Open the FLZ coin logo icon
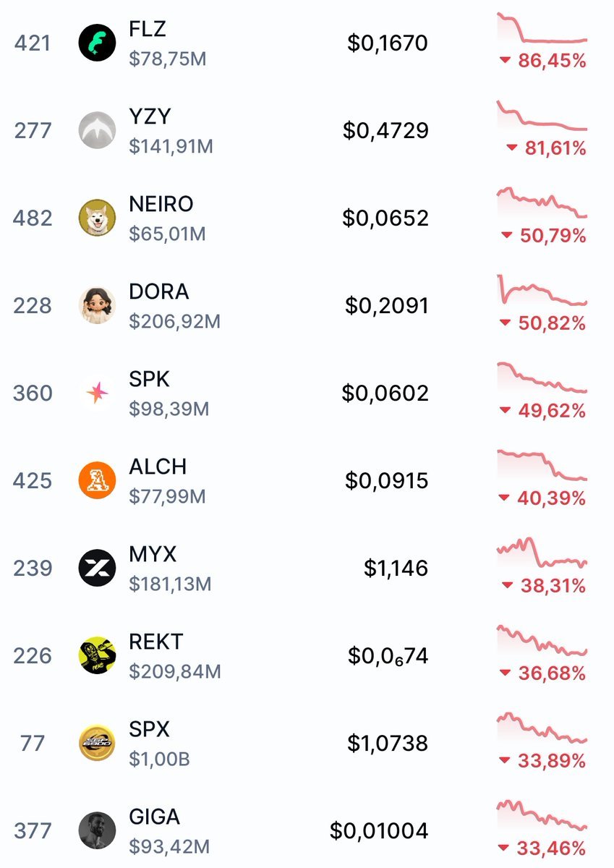614x868 pixels. [97, 43]
